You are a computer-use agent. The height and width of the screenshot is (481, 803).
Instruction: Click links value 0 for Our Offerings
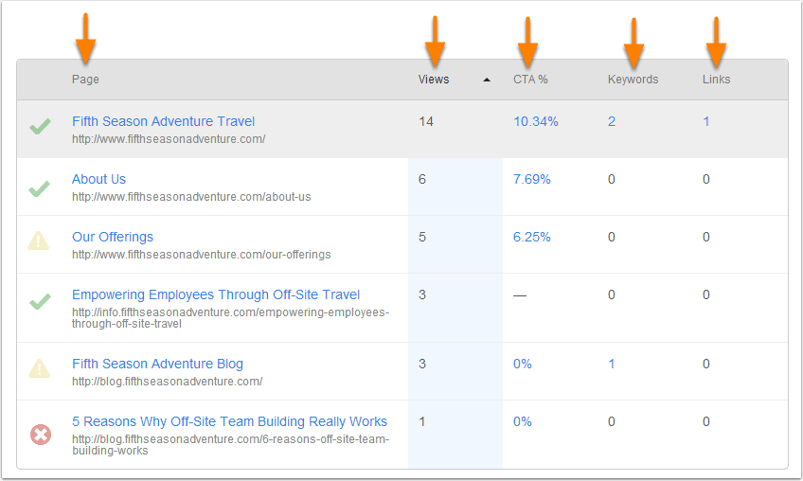point(706,237)
